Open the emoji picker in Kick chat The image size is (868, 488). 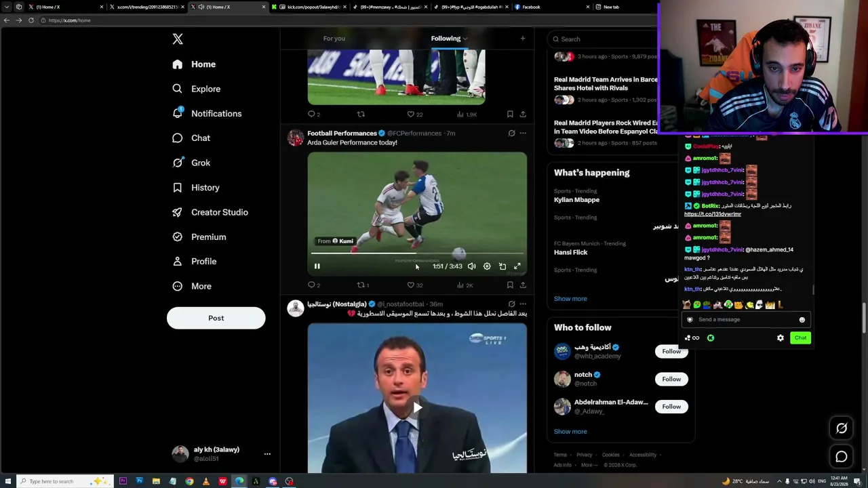click(x=802, y=320)
